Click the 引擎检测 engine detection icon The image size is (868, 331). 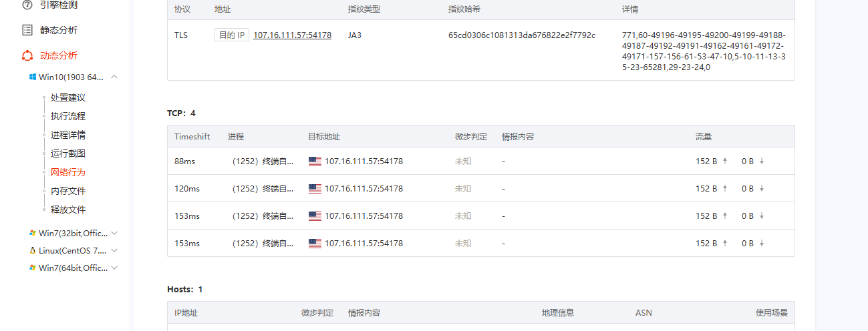point(27,5)
